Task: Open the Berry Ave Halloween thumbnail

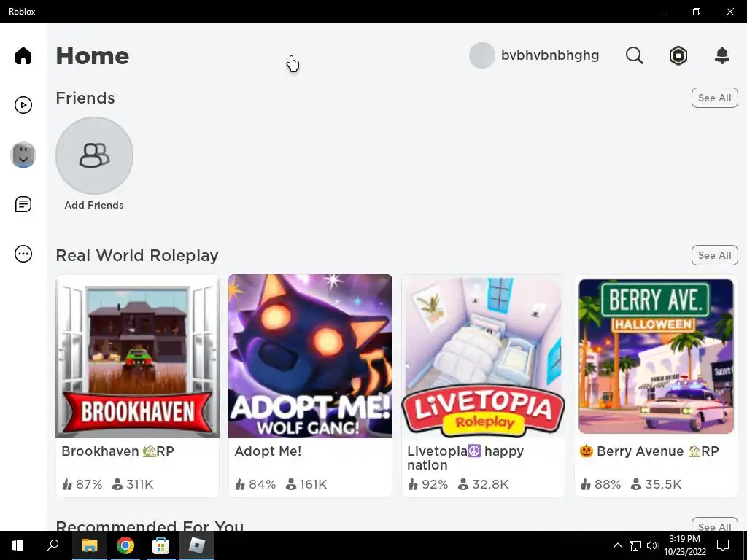Action: coord(656,356)
